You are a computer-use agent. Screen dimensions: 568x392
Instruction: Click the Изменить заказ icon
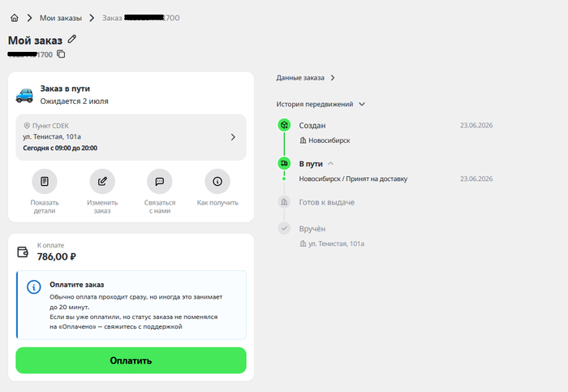click(x=102, y=182)
